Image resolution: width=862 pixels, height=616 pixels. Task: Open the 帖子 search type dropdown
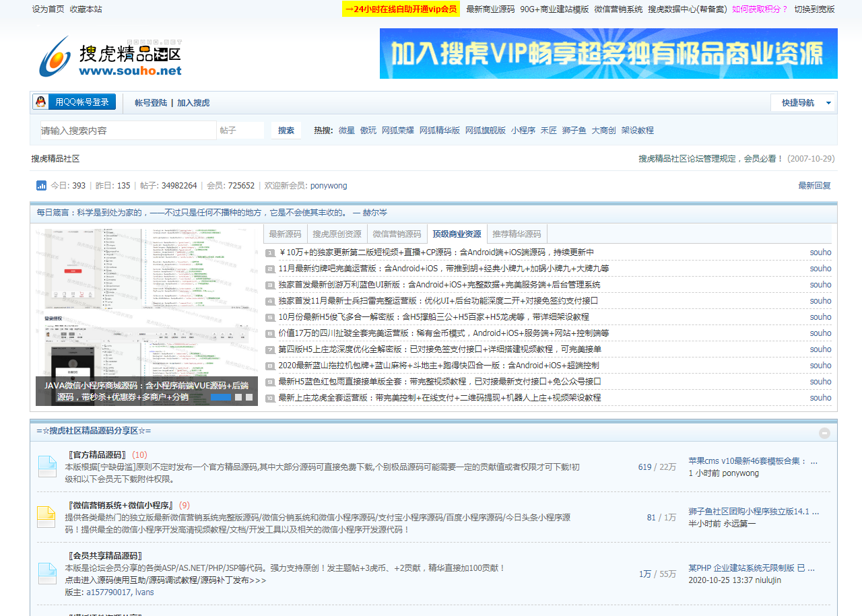tap(240, 131)
